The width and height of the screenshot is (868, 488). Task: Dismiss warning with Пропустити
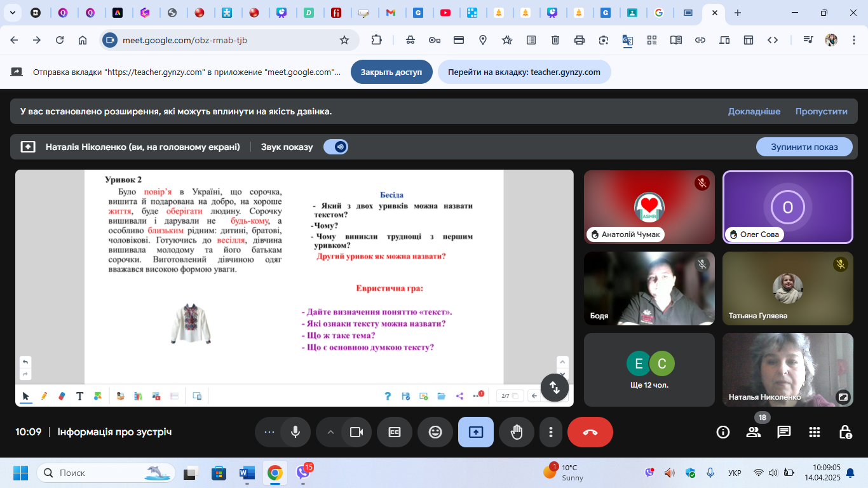821,111
